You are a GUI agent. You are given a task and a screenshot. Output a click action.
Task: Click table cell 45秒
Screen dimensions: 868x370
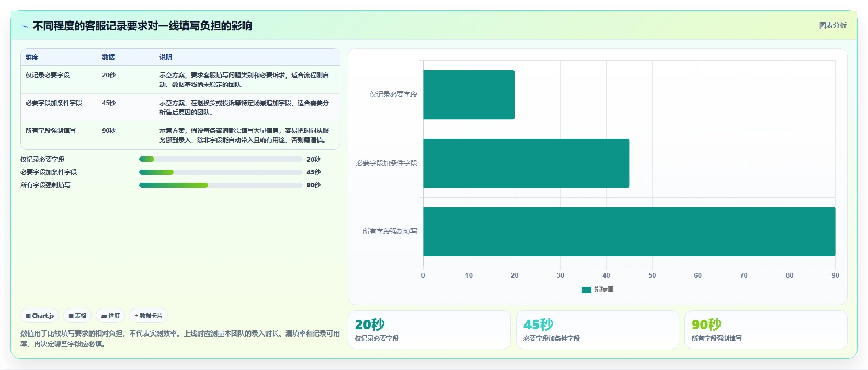coord(109,103)
